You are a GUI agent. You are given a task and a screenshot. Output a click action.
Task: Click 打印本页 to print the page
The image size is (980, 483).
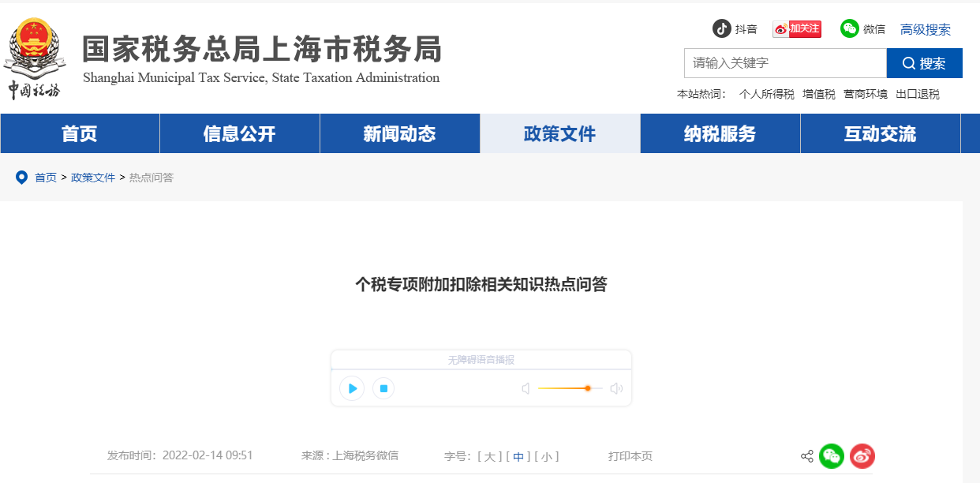(629, 456)
